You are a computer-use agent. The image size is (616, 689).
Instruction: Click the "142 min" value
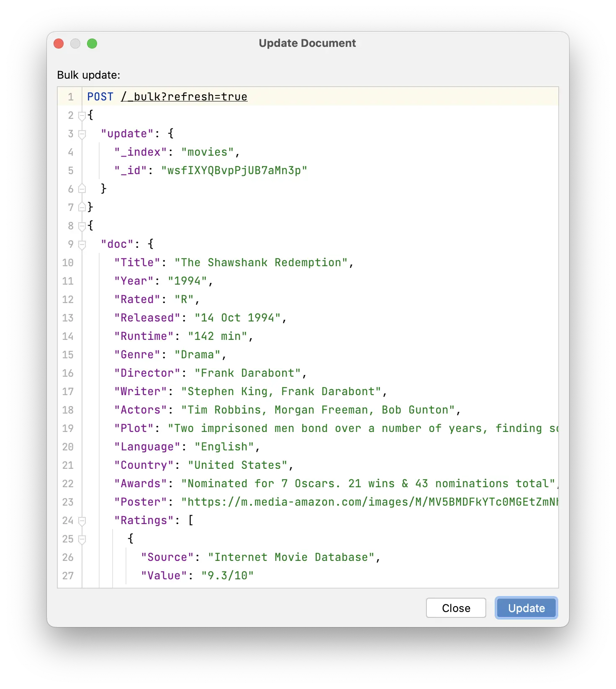(x=218, y=336)
